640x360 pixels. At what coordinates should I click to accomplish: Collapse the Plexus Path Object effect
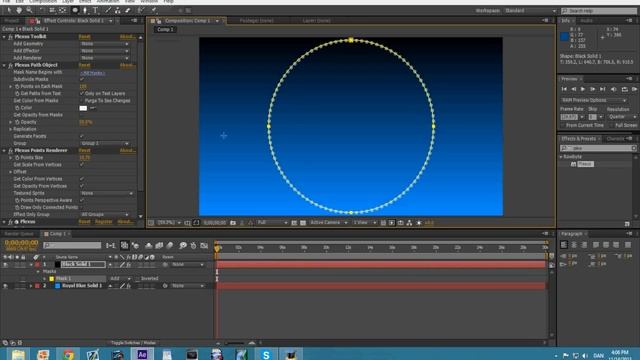pyautogui.click(x=4, y=65)
